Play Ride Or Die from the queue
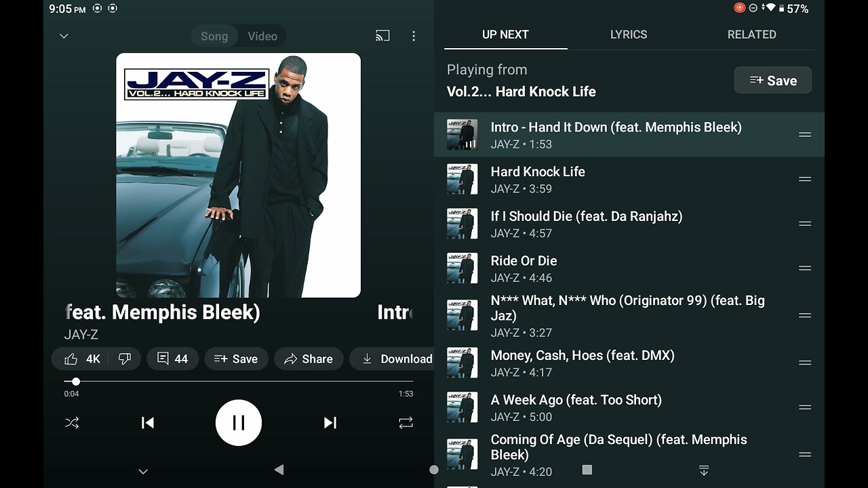Viewport: 868px width, 488px height. (x=629, y=268)
